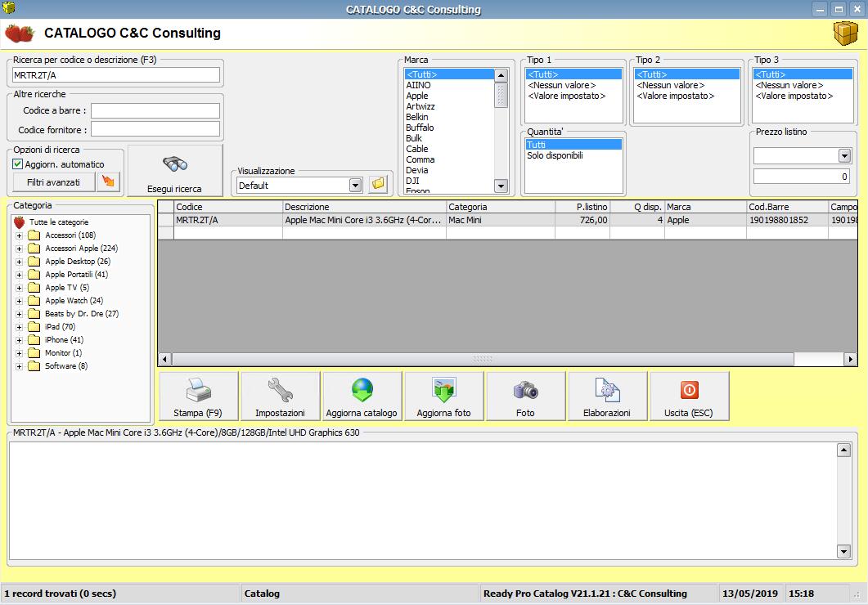Expand the iPad (70) category
Image resolution: width=868 pixels, height=605 pixels.
coord(20,327)
